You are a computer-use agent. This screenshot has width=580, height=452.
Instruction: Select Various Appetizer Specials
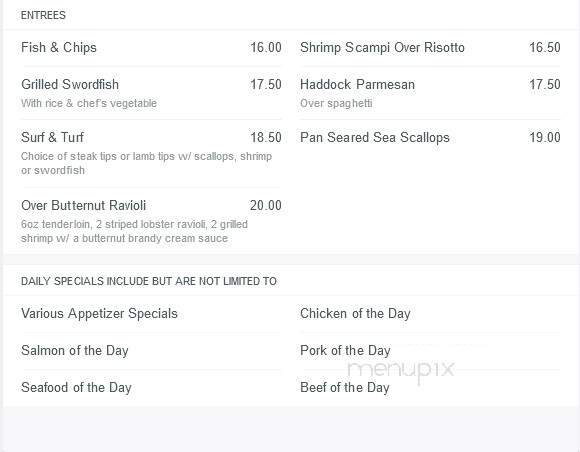tap(100, 314)
